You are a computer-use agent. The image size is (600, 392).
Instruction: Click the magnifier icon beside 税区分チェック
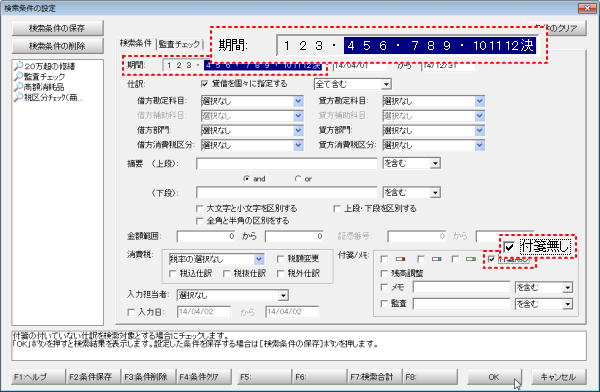(18, 97)
